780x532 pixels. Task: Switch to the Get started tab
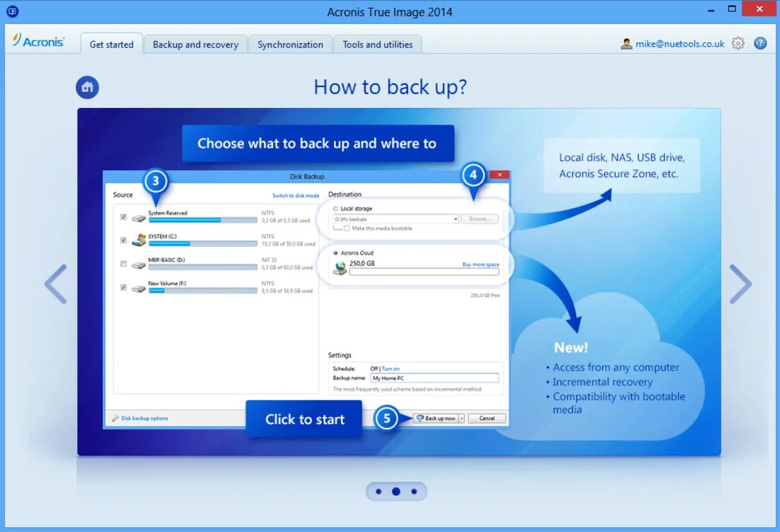point(112,44)
